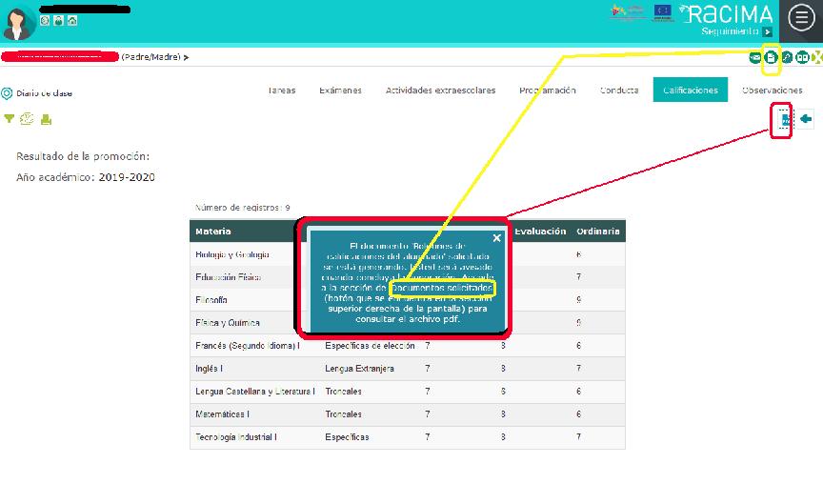Expand the Seguimiento module arrow

point(767,31)
